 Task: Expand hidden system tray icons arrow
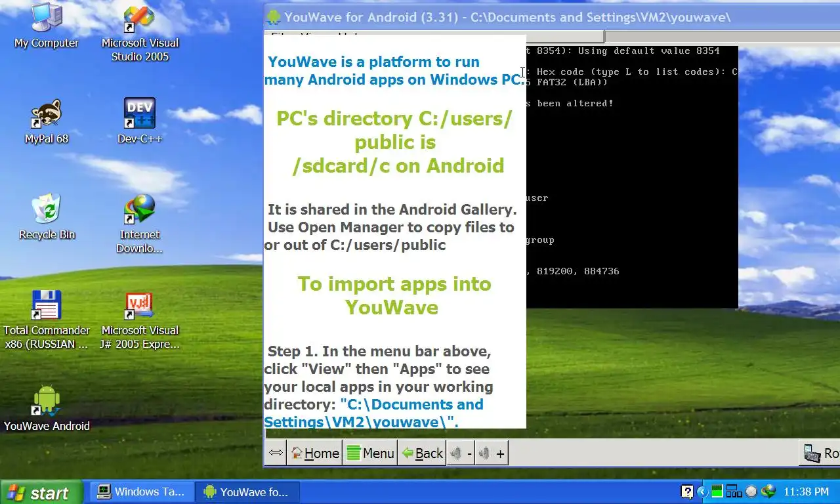click(702, 492)
